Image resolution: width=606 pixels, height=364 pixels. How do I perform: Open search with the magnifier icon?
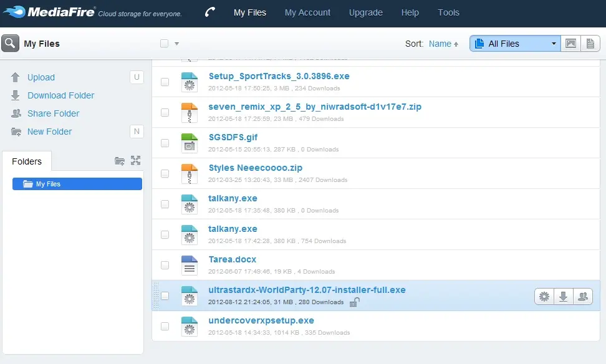click(x=10, y=43)
